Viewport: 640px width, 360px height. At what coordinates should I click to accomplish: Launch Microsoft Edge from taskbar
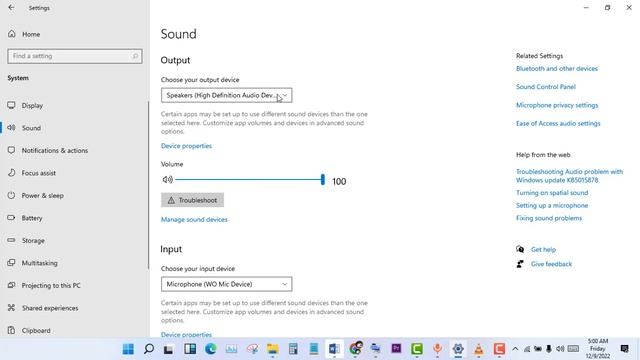[x=211, y=349]
